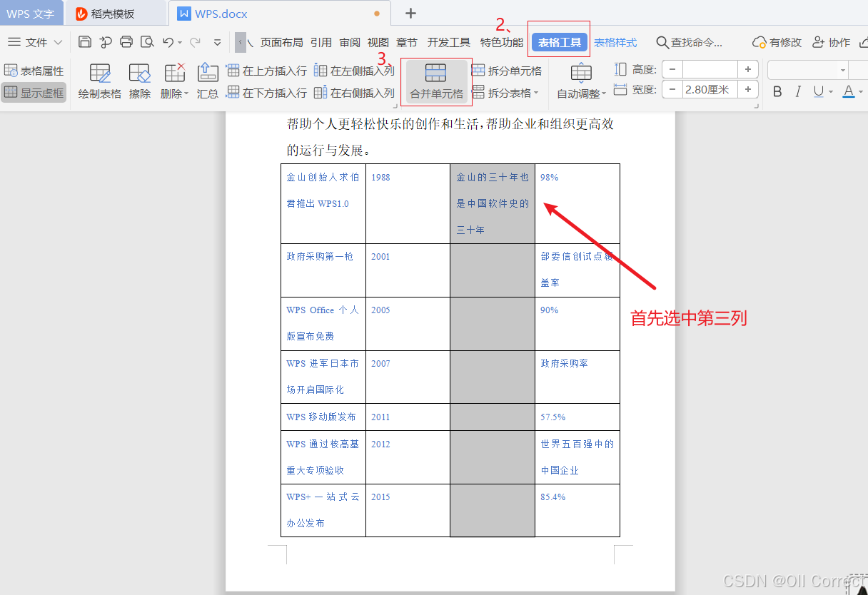Click the 查找命令 search box
This screenshot has height=595, width=868.
coord(690,42)
